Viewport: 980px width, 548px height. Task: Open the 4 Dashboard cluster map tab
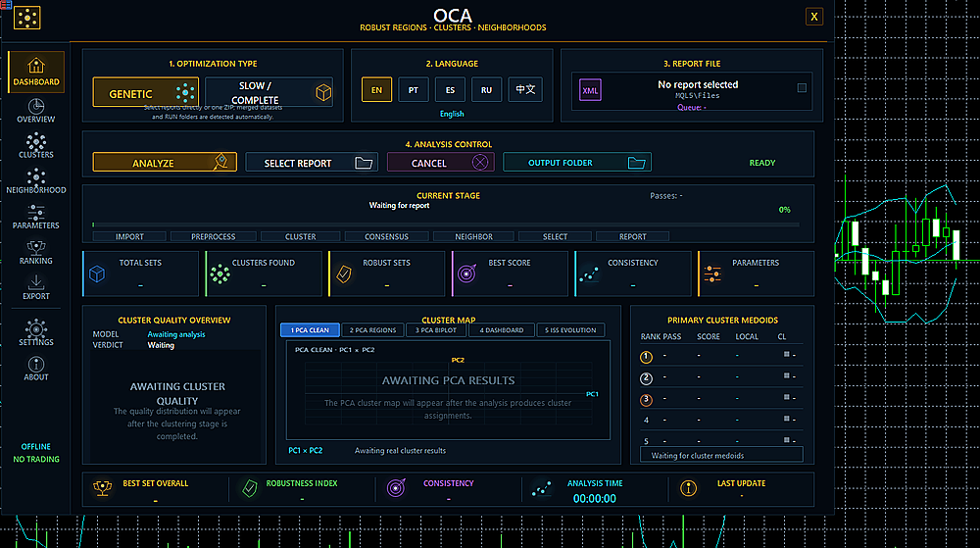point(501,330)
